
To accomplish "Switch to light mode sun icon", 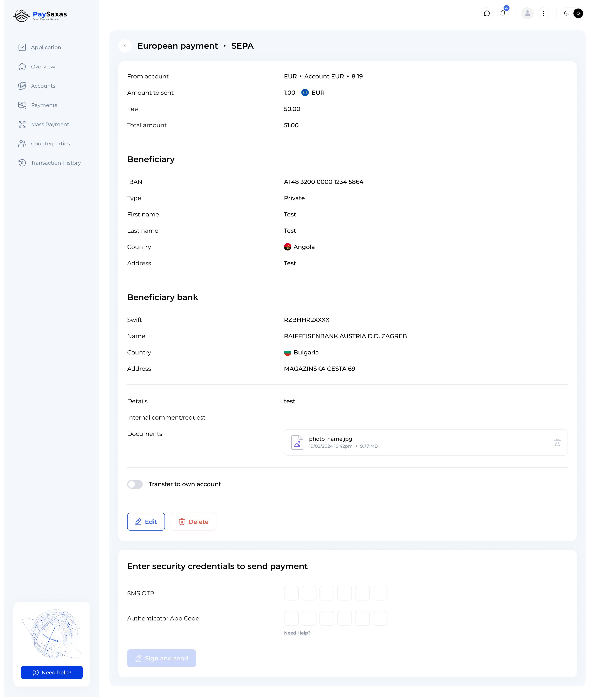I will (578, 14).
